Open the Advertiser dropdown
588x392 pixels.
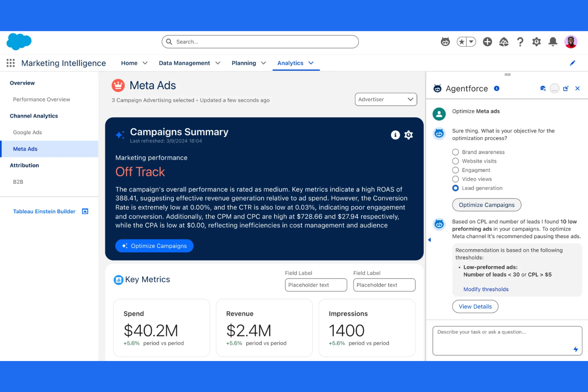(x=386, y=99)
